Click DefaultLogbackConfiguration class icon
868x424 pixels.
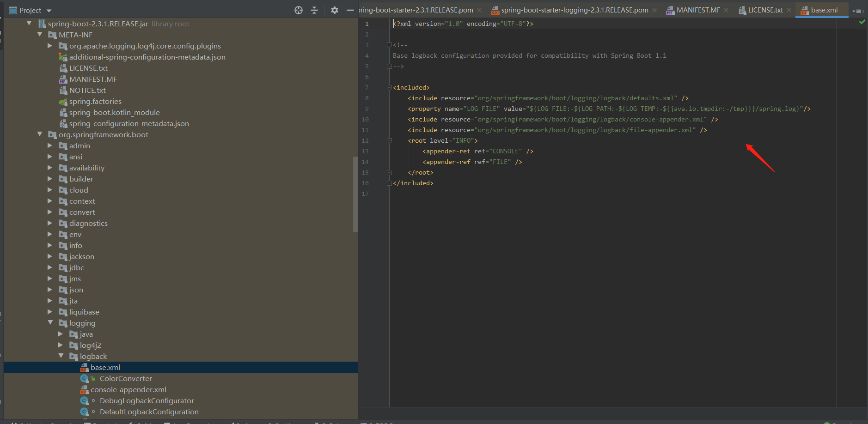point(84,412)
